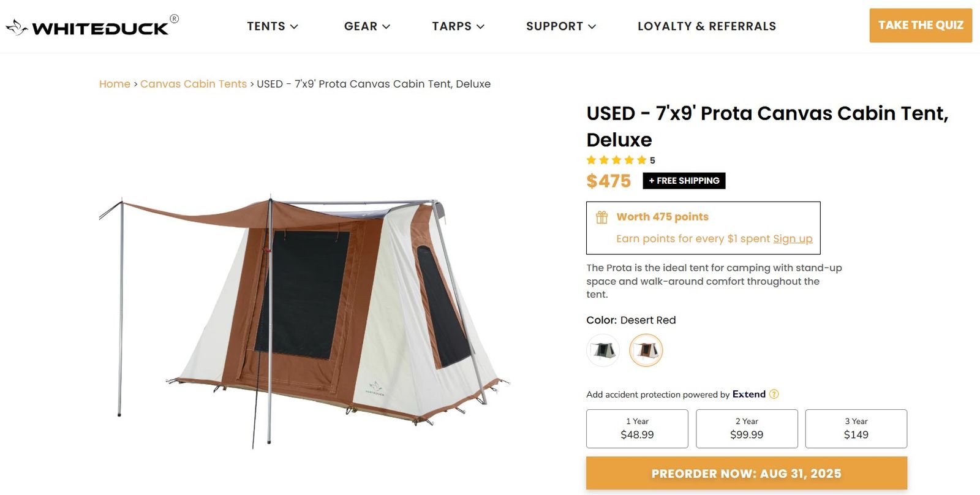Open the Sign up link for points
This screenshot has height=495, width=980.
tap(793, 238)
